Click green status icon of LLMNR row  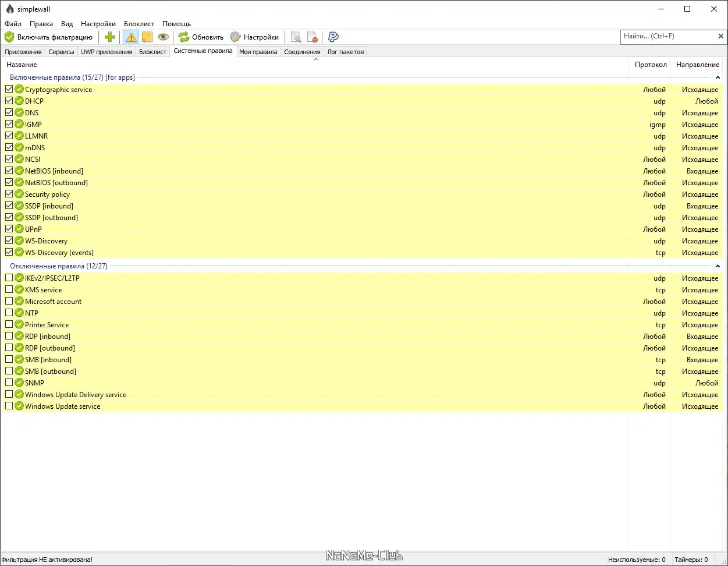pos(19,136)
